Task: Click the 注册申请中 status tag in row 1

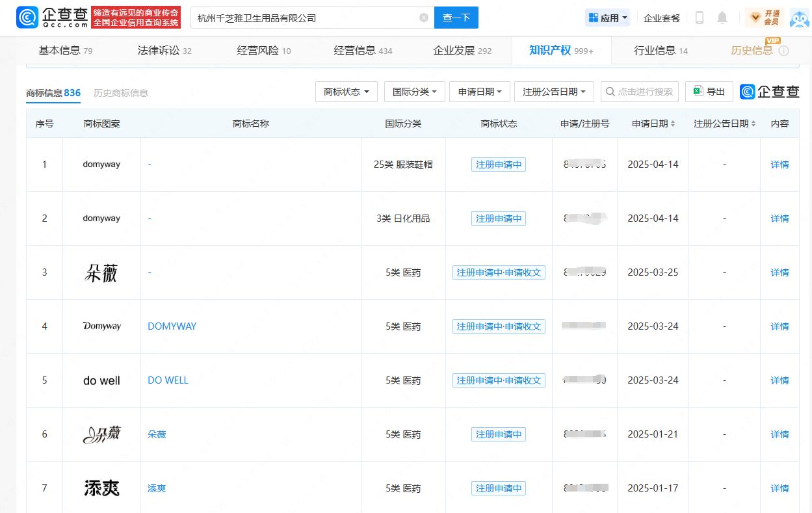Action: (x=499, y=164)
